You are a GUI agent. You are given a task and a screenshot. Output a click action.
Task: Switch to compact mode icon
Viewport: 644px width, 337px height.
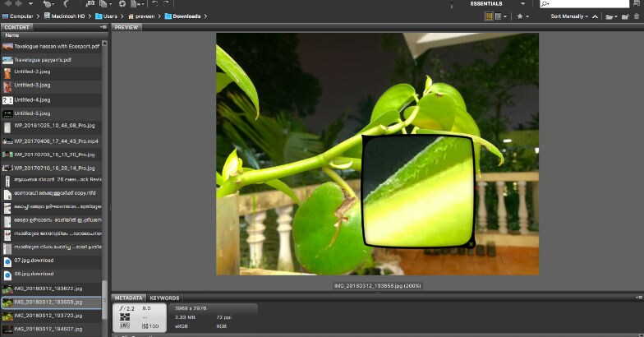637,3
